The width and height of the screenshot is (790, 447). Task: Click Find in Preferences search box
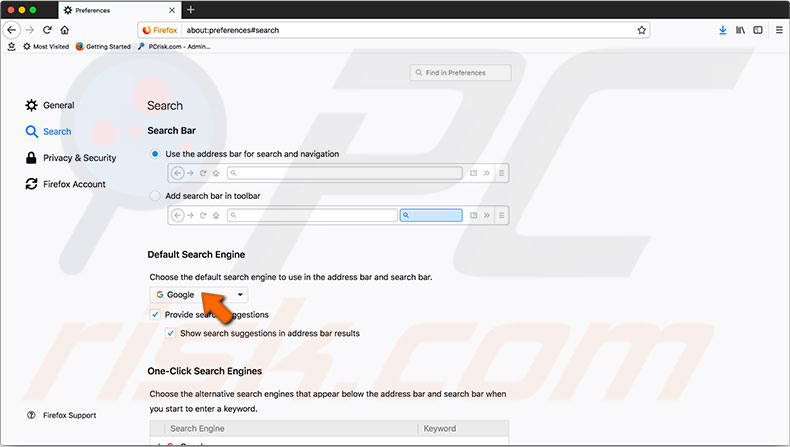[460, 73]
